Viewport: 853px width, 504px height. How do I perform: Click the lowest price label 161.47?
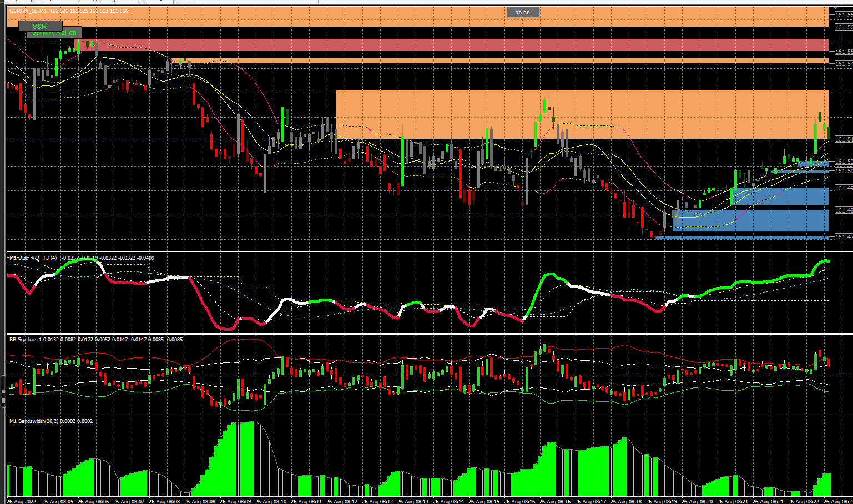[x=844, y=237]
